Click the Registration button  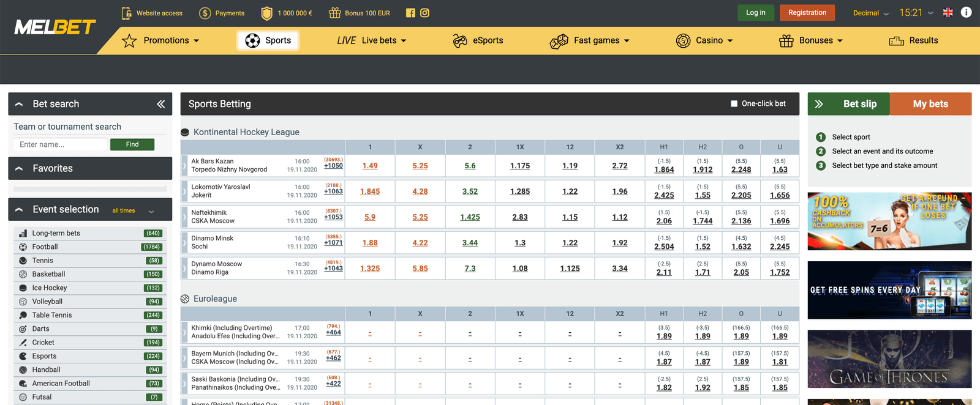click(807, 13)
